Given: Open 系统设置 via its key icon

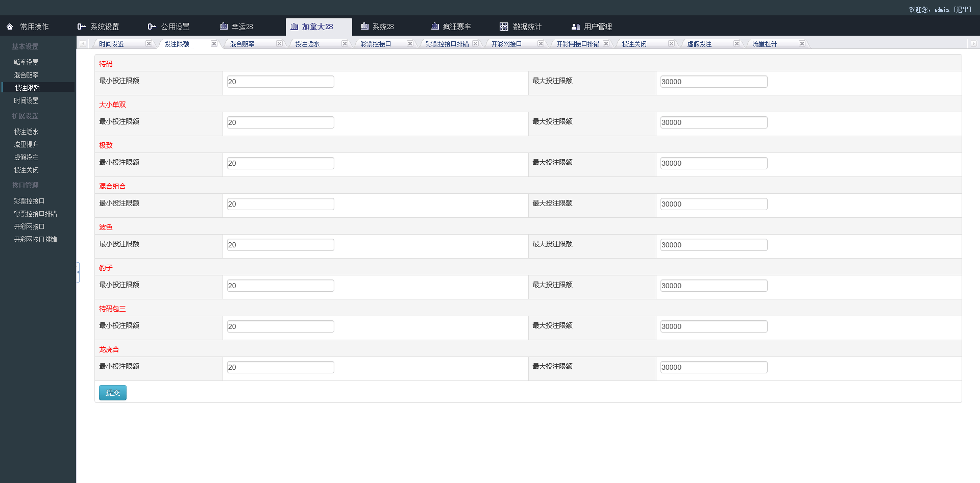Looking at the screenshot, I should pyautogui.click(x=81, y=26).
